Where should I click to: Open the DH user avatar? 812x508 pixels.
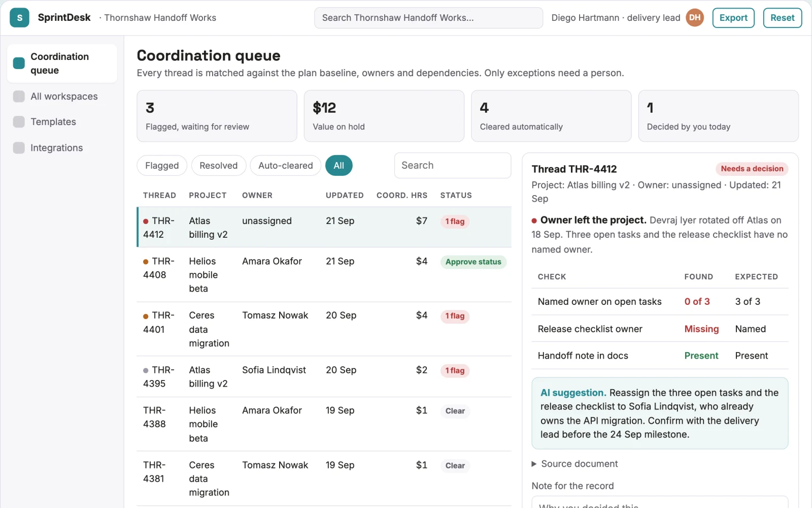pos(695,18)
